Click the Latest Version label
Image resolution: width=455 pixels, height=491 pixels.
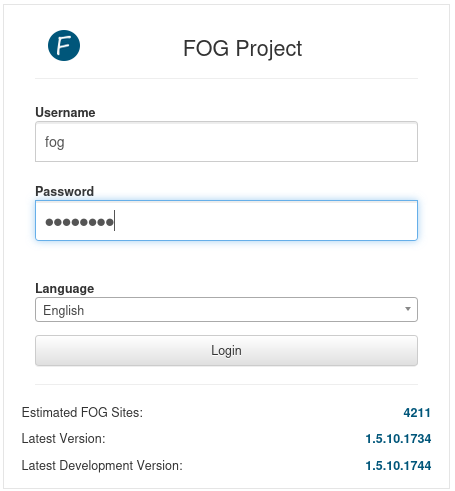(x=63, y=439)
